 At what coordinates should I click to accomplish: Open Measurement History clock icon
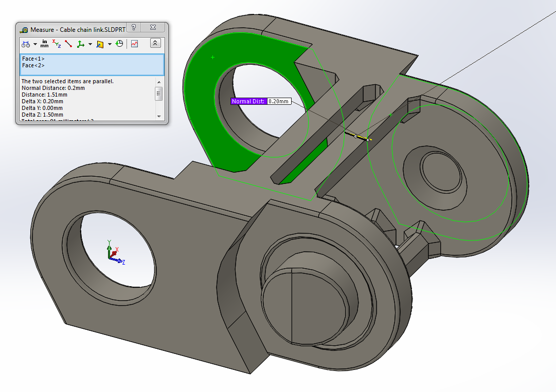coord(119,44)
